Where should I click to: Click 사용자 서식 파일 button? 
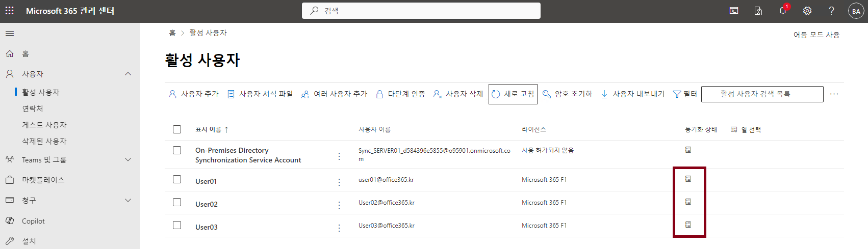point(260,94)
